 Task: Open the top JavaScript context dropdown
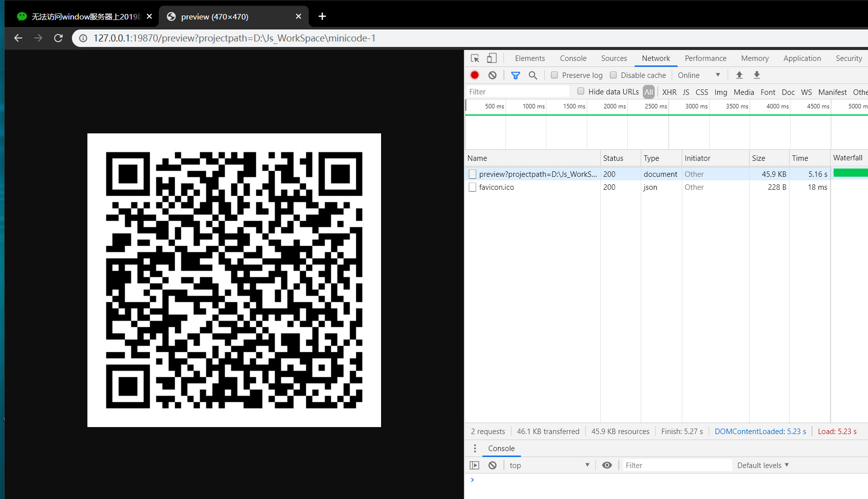[x=549, y=465]
